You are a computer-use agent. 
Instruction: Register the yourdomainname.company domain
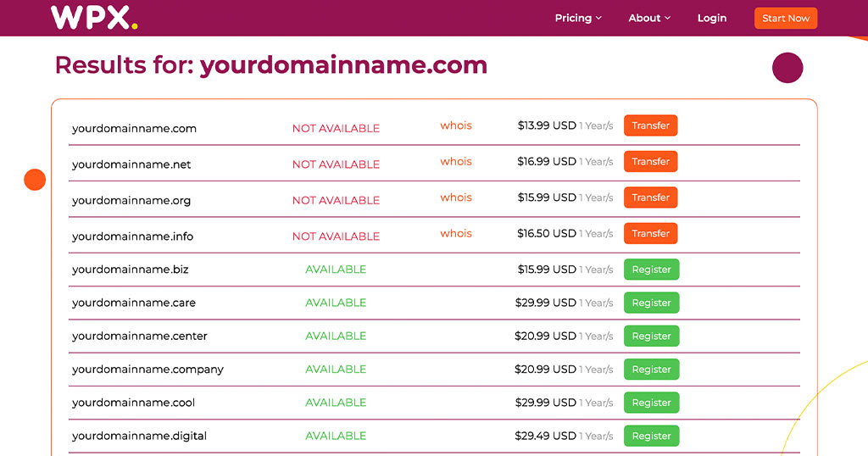[651, 370]
